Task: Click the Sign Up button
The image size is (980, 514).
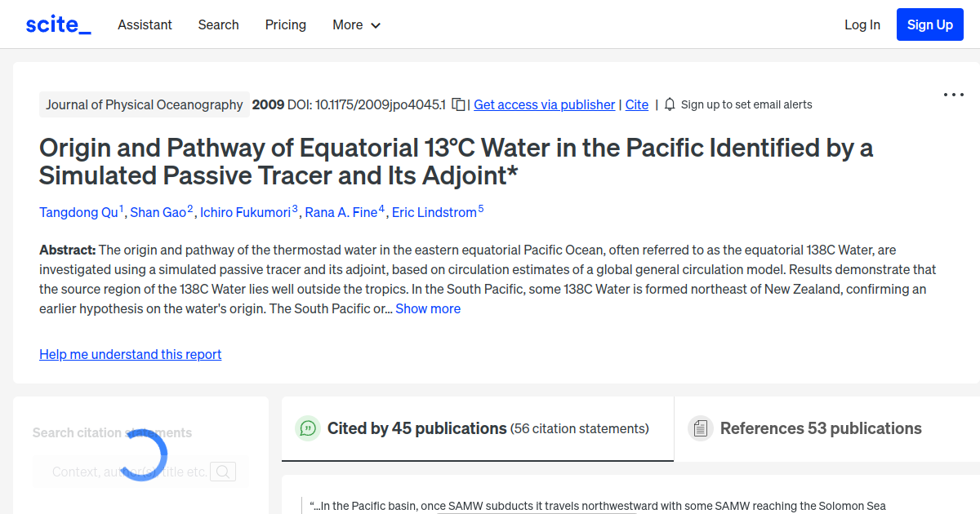Action: (929, 24)
